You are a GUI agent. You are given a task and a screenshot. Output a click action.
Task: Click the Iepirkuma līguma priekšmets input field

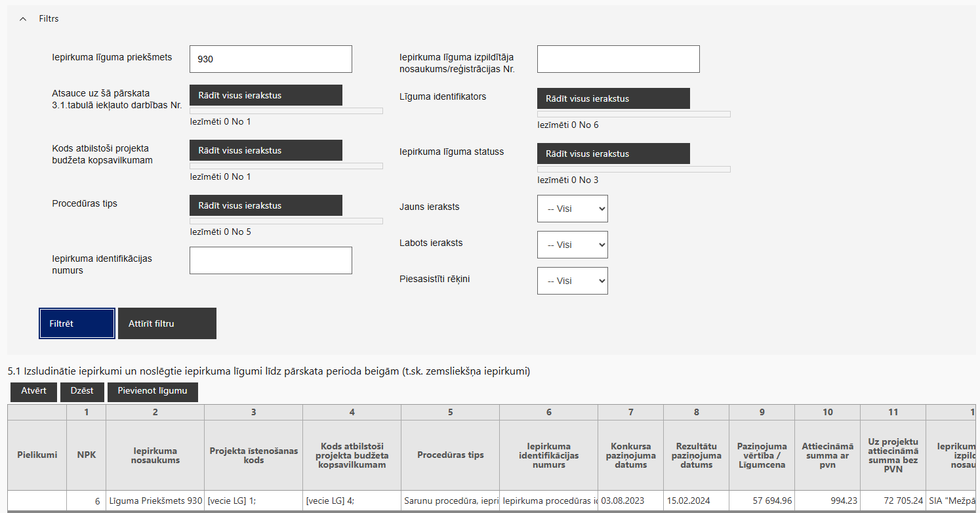(x=270, y=59)
